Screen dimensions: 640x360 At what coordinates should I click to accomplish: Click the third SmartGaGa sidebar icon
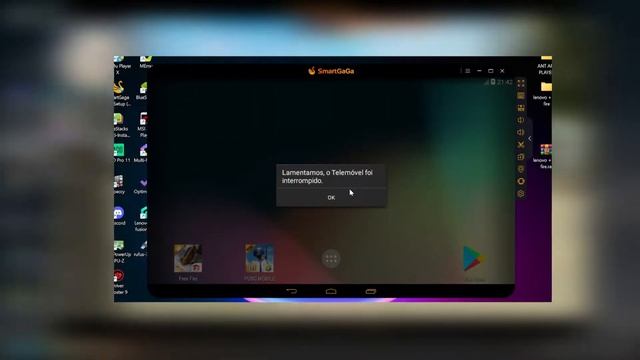click(521, 108)
